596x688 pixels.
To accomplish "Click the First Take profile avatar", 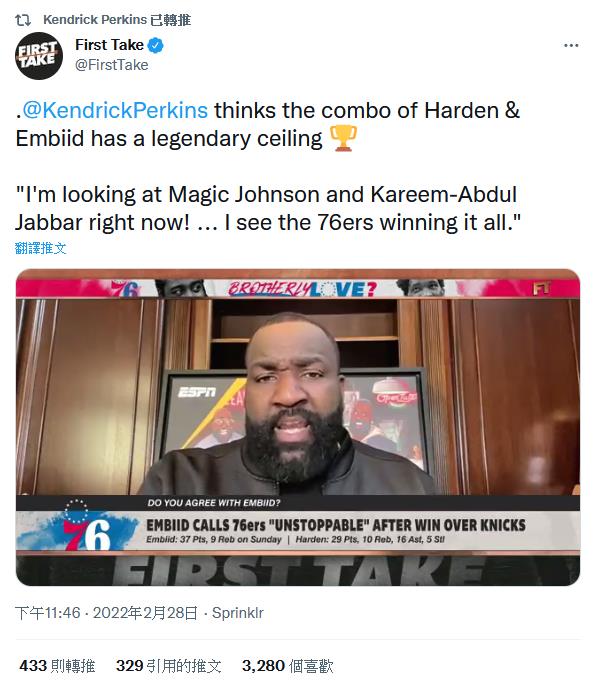I will pos(39,56).
